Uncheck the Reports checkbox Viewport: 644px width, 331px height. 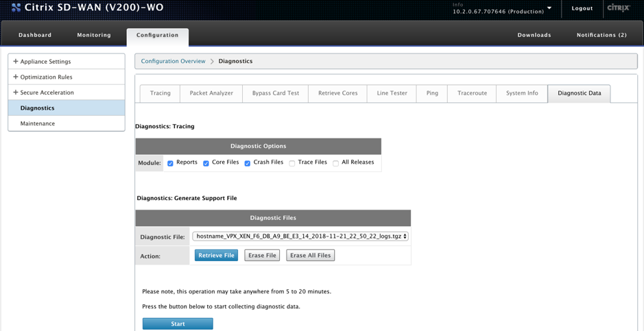171,163
